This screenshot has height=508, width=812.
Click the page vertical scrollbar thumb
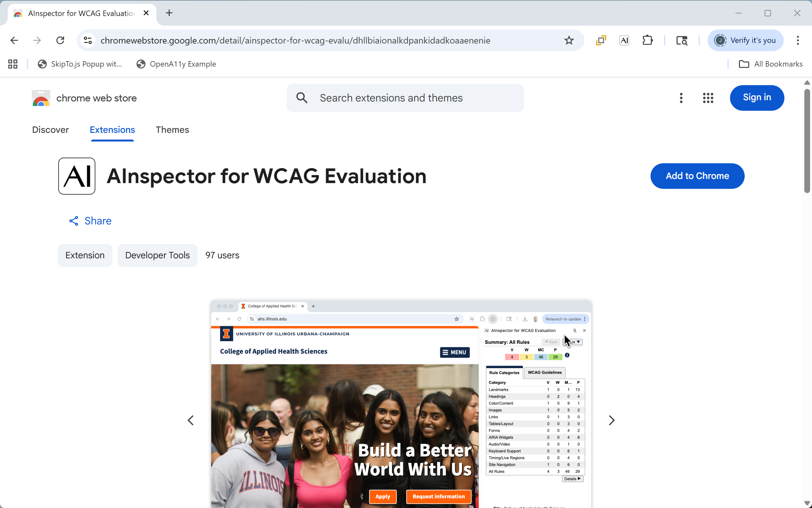pyautogui.click(x=807, y=141)
